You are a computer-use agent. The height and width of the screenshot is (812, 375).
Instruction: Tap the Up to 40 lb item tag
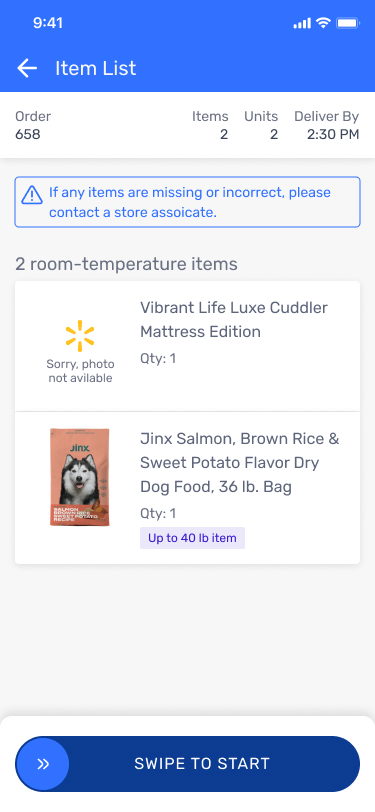[x=192, y=538]
